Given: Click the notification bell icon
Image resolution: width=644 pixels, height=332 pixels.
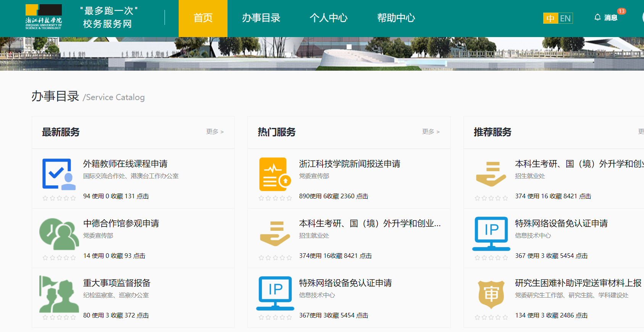Looking at the screenshot, I should [597, 17].
